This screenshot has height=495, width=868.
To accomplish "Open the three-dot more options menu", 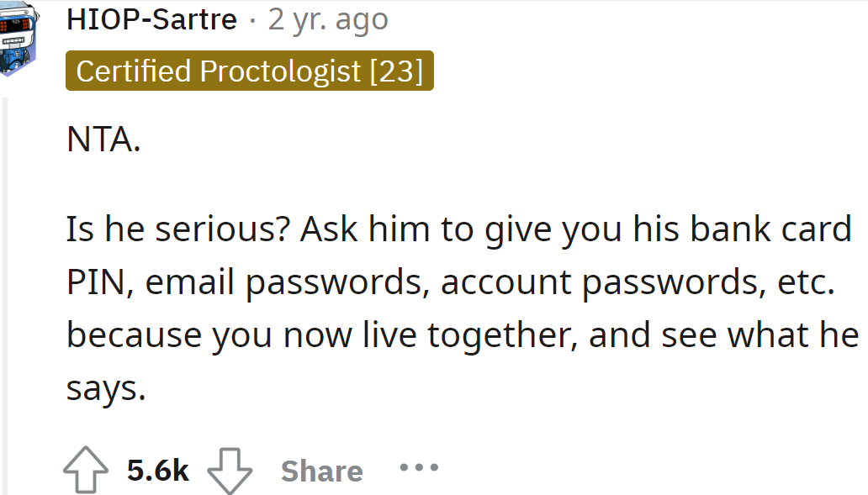I will (x=418, y=467).
